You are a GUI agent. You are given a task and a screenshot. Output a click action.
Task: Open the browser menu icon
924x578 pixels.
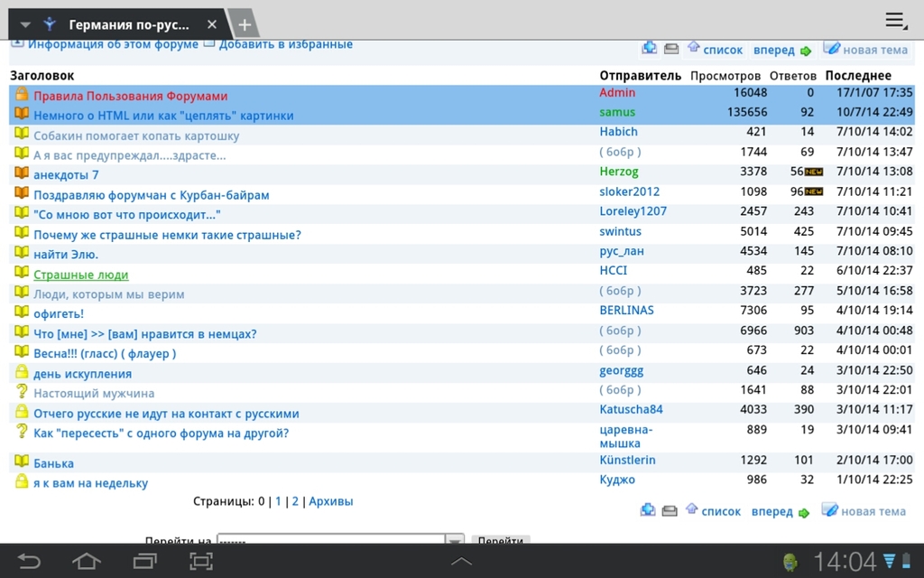(895, 21)
